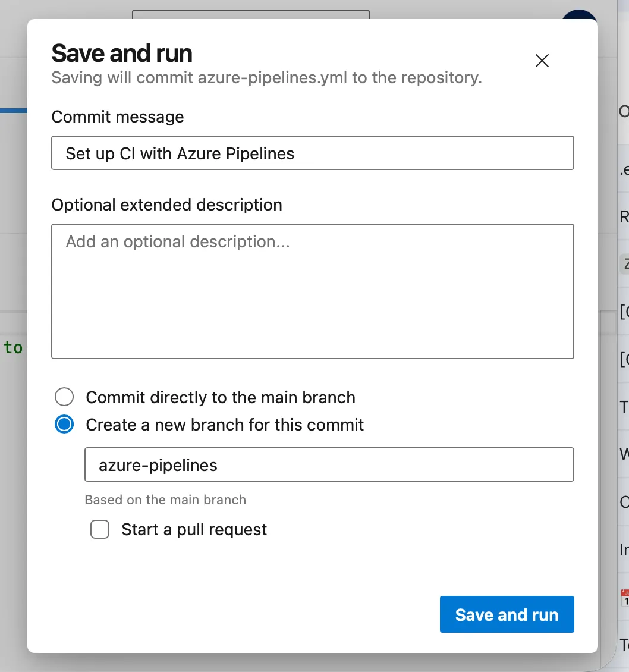This screenshot has width=629, height=672.
Task: Click the search box behind the dialog top
Action: (x=250, y=14)
